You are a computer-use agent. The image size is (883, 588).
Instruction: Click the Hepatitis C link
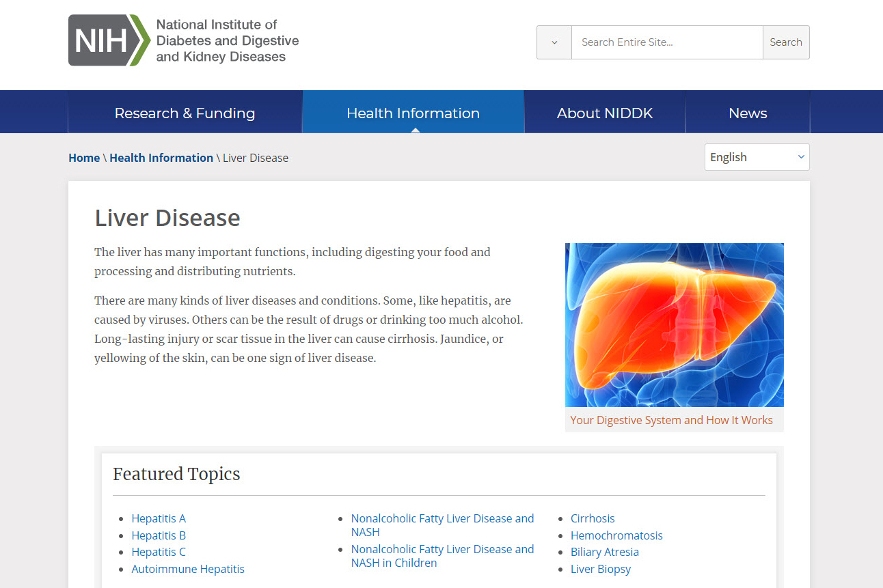click(159, 552)
